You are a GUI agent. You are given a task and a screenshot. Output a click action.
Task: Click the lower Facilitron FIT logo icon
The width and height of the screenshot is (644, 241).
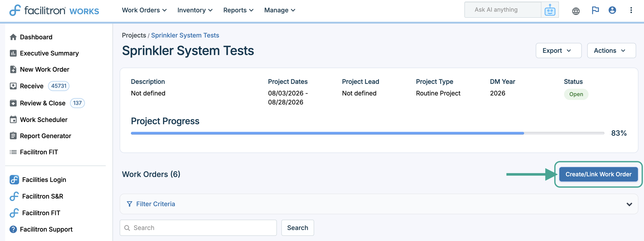tap(14, 213)
